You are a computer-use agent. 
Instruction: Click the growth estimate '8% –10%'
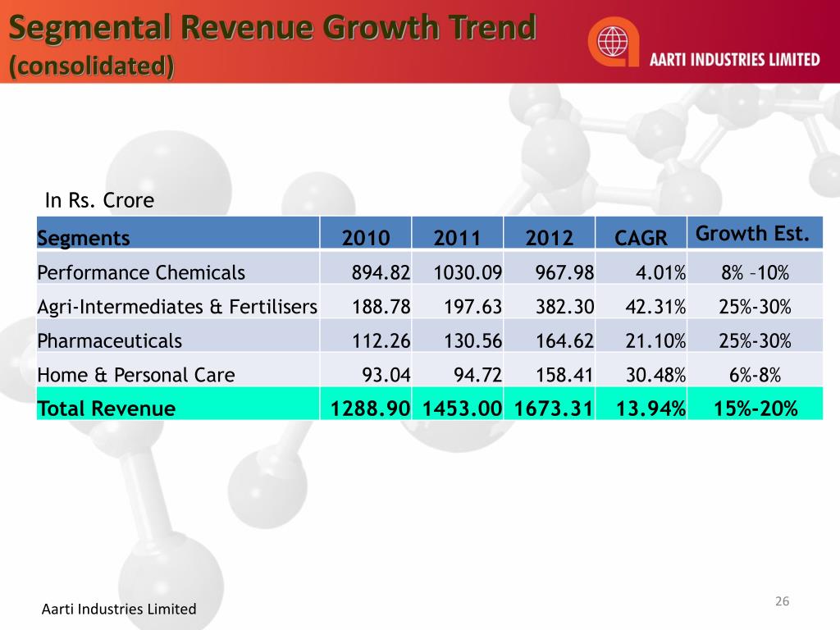click(755, 272)
